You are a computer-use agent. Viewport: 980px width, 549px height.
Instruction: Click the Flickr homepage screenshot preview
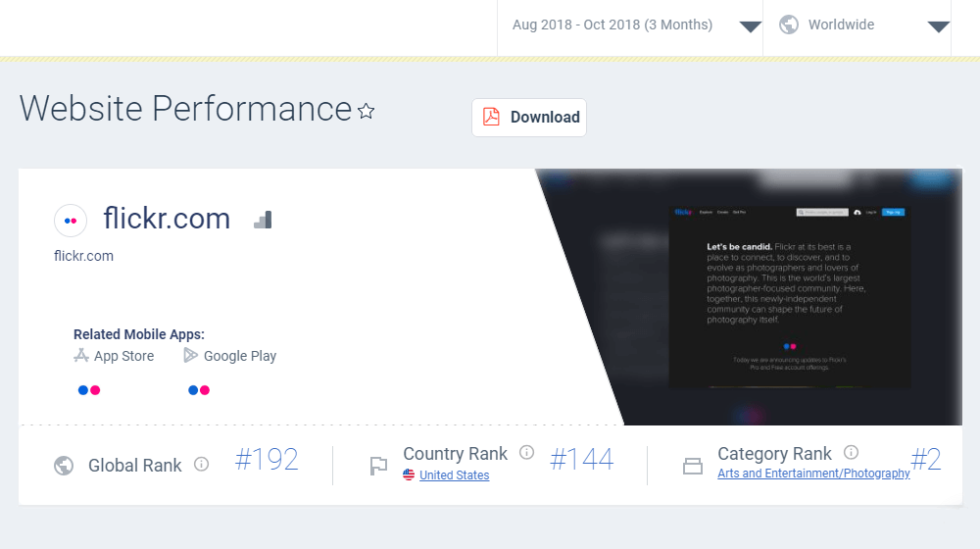(790, 296)
